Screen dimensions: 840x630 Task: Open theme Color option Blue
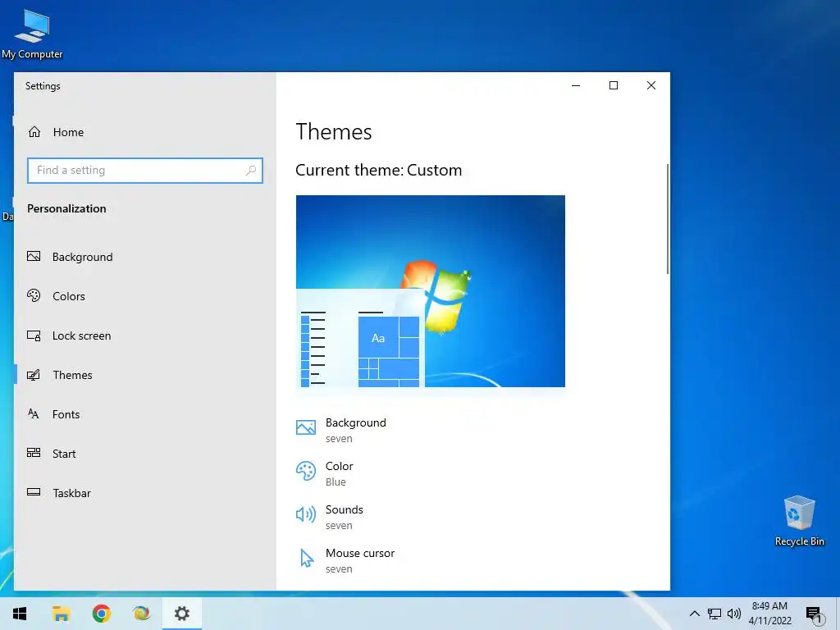(x=340, y=473)
